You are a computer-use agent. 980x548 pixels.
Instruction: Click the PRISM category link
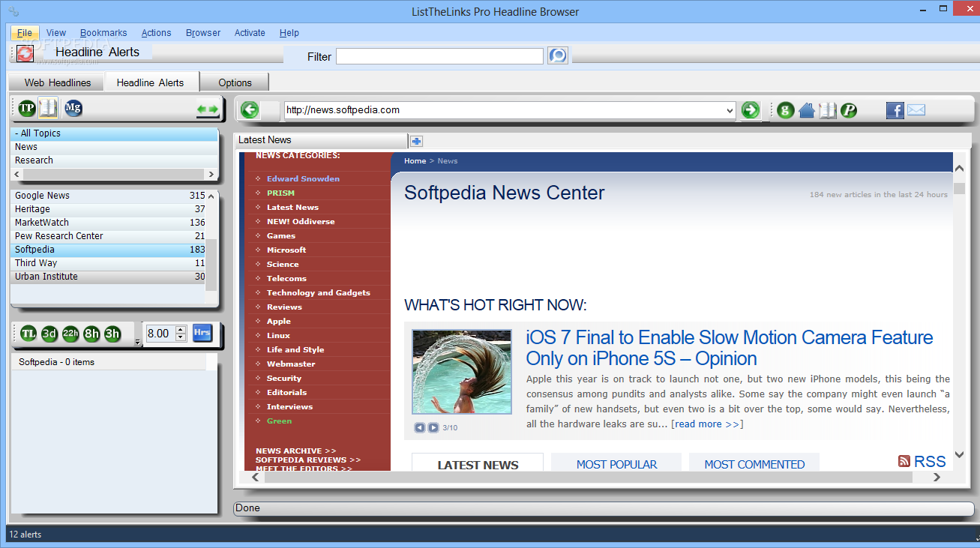point(280,193)
